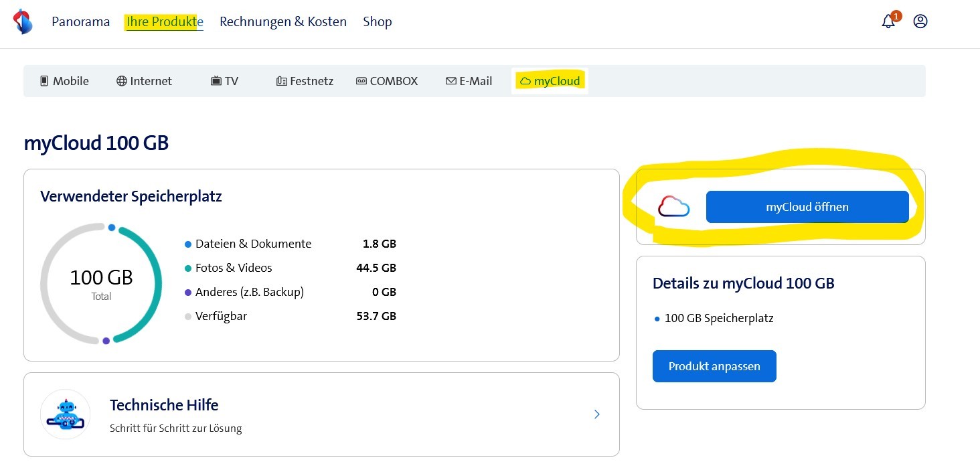Open the user account profile icon
980x474 pixels.
point(920,21)
